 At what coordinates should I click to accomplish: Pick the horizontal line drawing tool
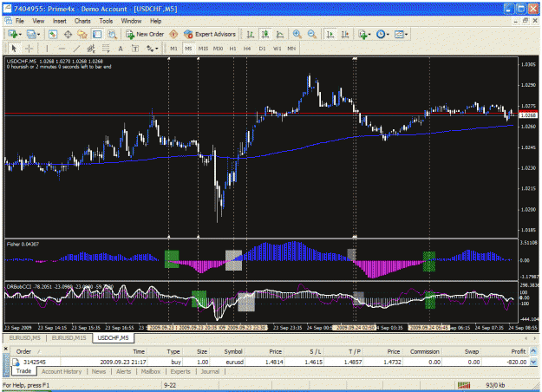click(x=62, y=49)
